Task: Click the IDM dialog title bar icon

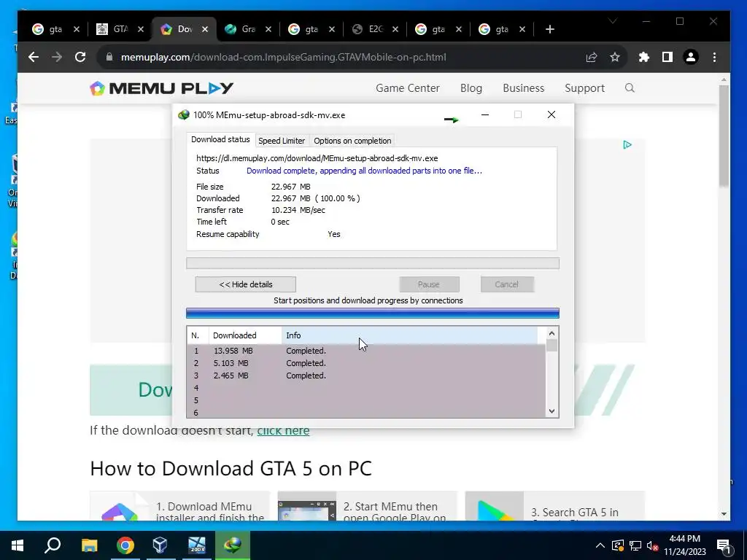Action: [183, 114]
